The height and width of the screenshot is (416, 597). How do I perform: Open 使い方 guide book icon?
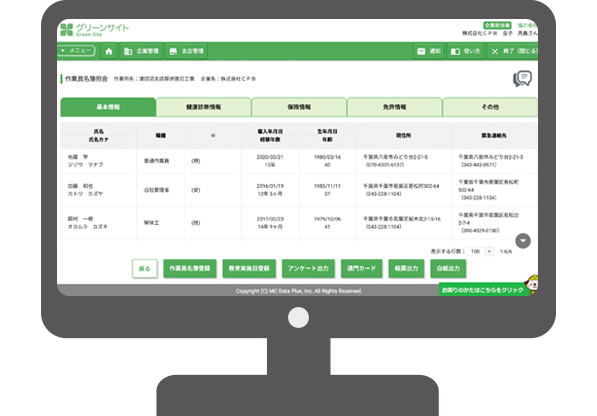(x=465, y=51)
